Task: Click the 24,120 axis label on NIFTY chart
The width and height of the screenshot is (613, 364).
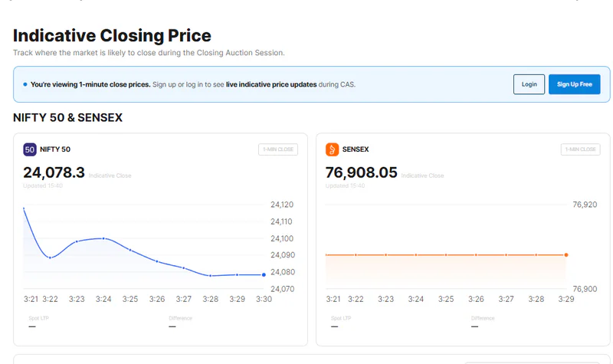Action: (282, 205)
